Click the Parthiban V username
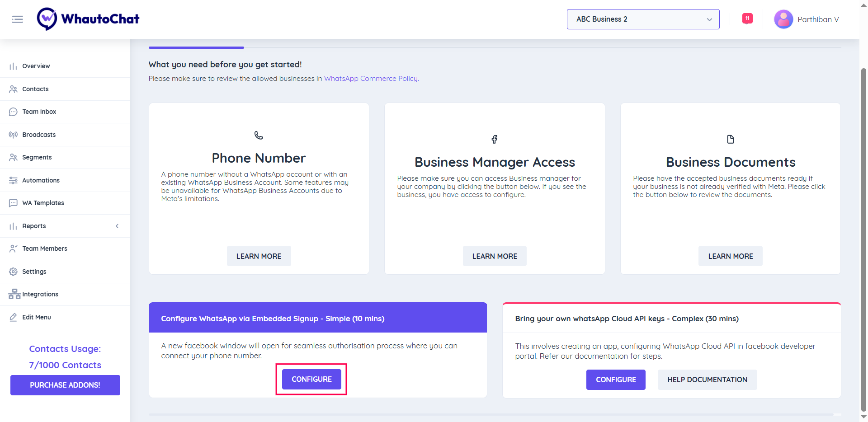 [x=818, y=19]
